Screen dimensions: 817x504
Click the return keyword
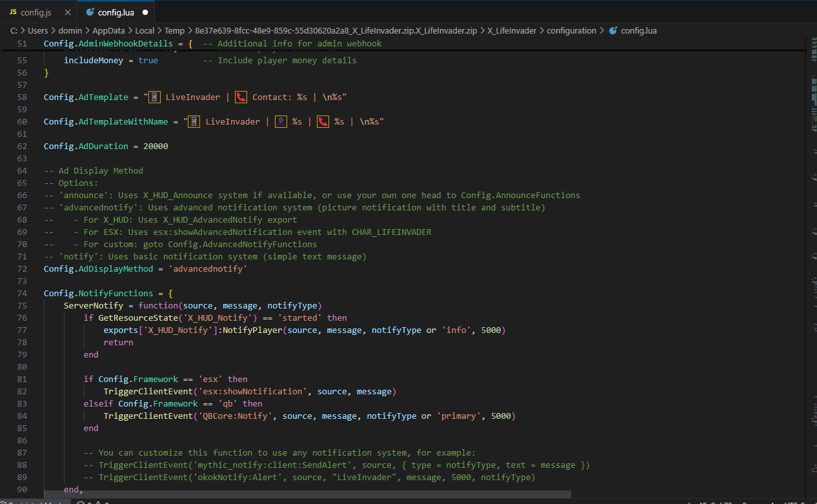pyautogui.click(x=118, y=343)
